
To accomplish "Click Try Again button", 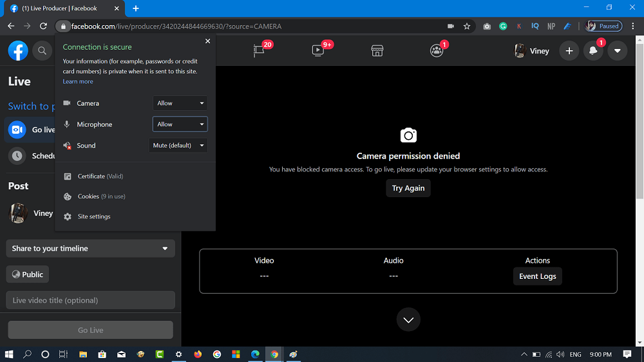I will [x=408, y=188].
